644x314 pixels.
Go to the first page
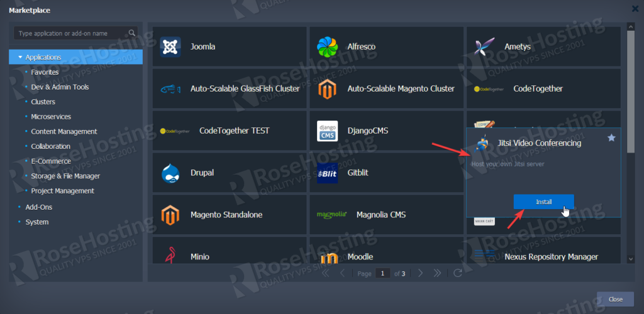(x=326, y=273)
